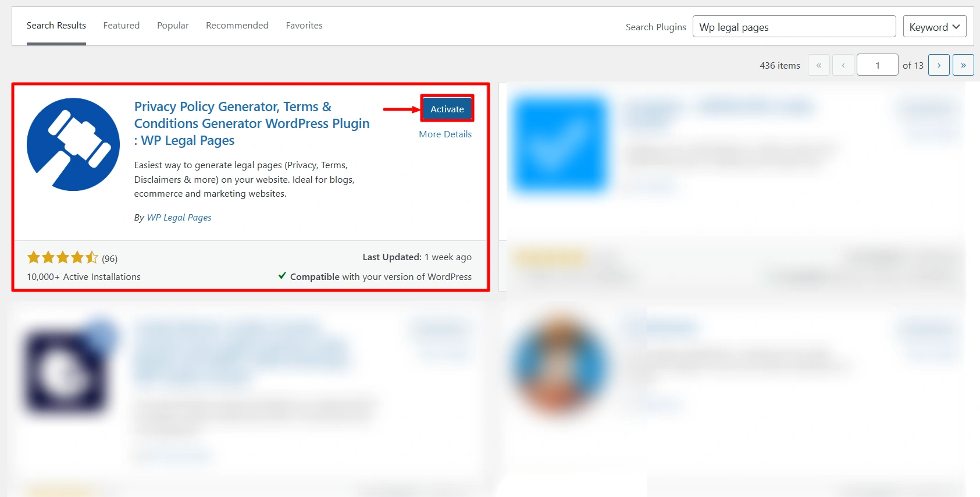Open the Keyword search type dropdown
This screenshot has width=980, height=497.
tap(935, 27)
